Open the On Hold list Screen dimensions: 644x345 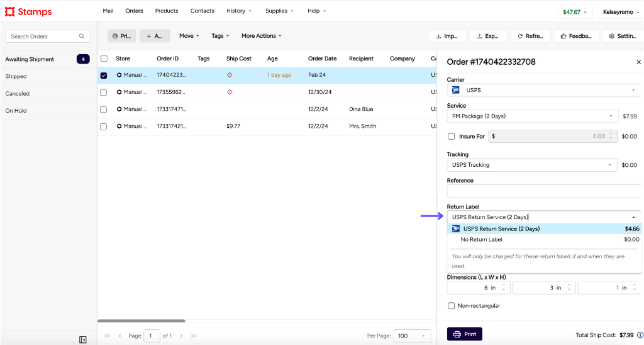[x=48, y=111]
